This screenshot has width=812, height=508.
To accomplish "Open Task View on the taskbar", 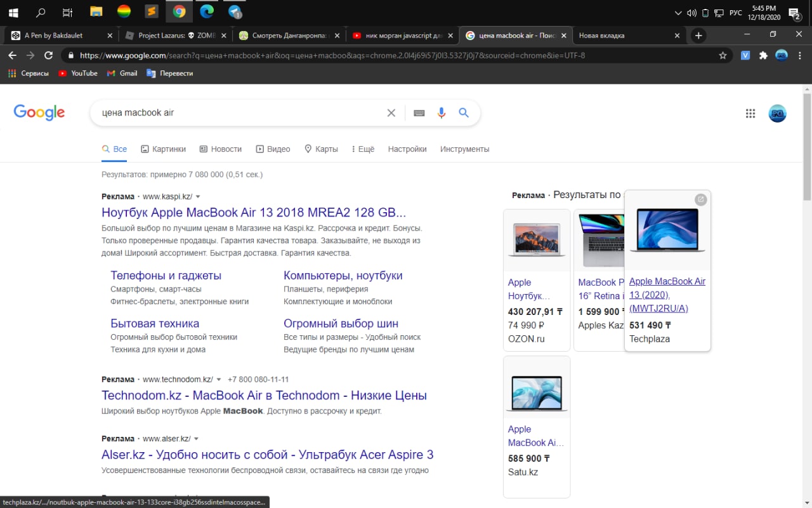I will coord(68,11).
